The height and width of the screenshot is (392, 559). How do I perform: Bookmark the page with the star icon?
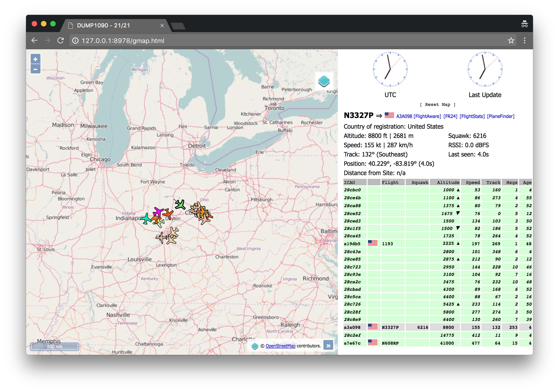click(x=511, y=40)
